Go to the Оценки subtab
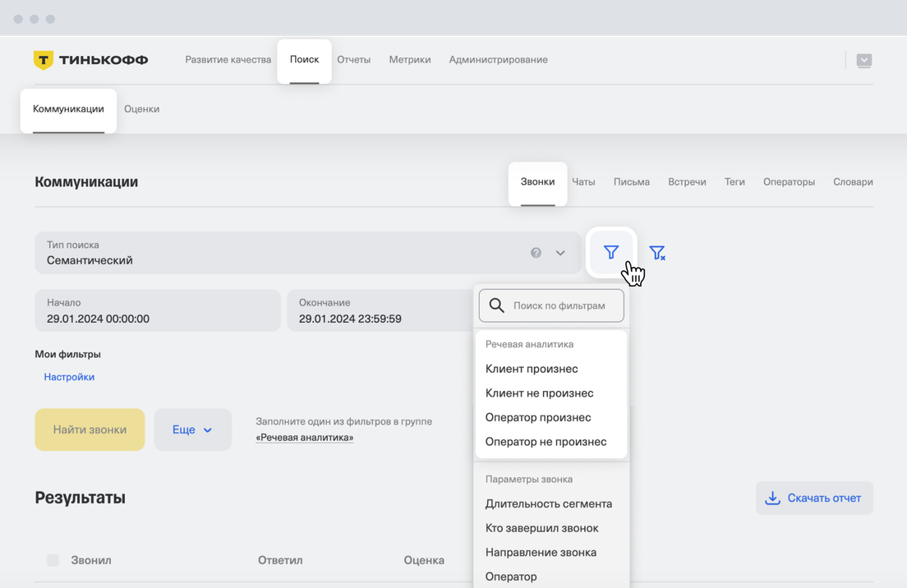The width and height of the screenshot is (907, 588). pyautogui.click(x=141, y=108)
